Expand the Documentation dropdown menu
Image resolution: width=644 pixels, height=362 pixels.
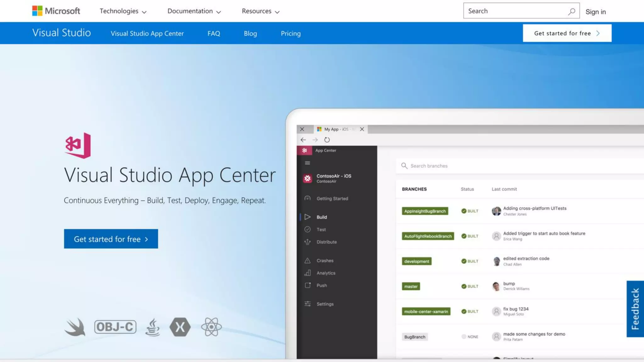(x=194, y=11)
